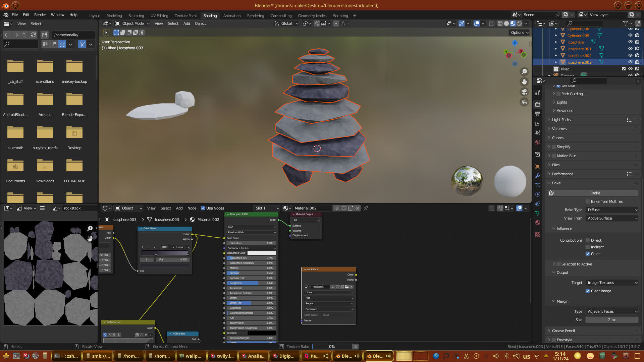The height and width of the screenshot is (362, 644).
Task: Switch to orthographic grid view icon
Action: (x=524, y=102)
